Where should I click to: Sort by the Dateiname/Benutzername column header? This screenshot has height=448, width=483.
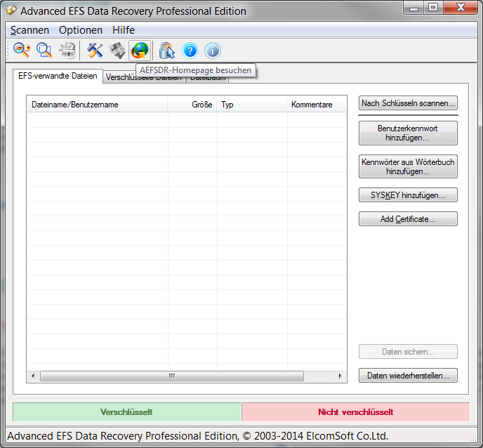click(x=97, y=105)
